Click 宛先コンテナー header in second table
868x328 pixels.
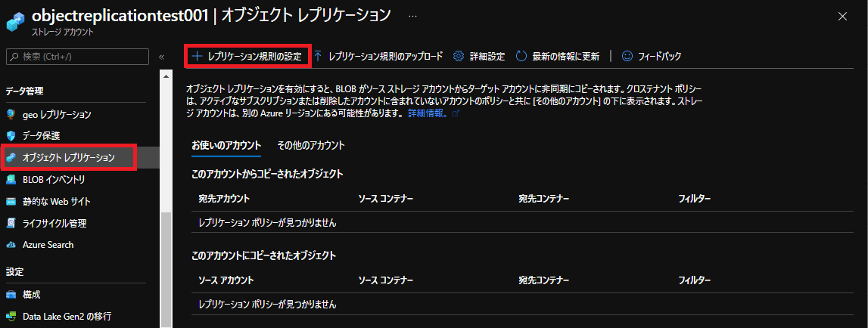(x=544, y=280)
